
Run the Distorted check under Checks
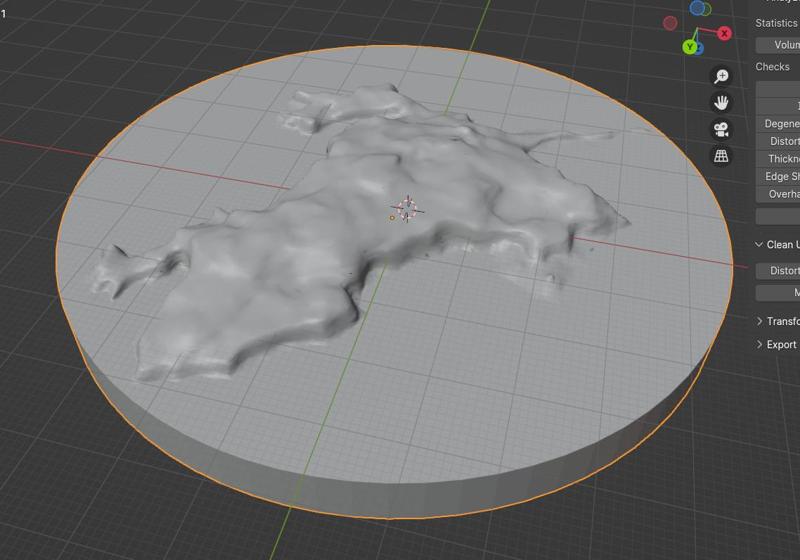click(x=778, y=141)
